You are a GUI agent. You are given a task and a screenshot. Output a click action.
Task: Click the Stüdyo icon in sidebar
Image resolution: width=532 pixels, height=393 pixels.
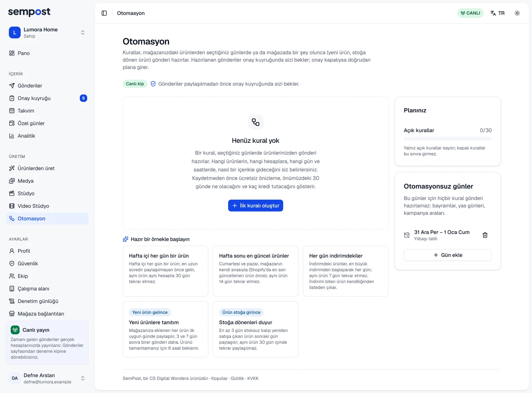coord(12,193)
